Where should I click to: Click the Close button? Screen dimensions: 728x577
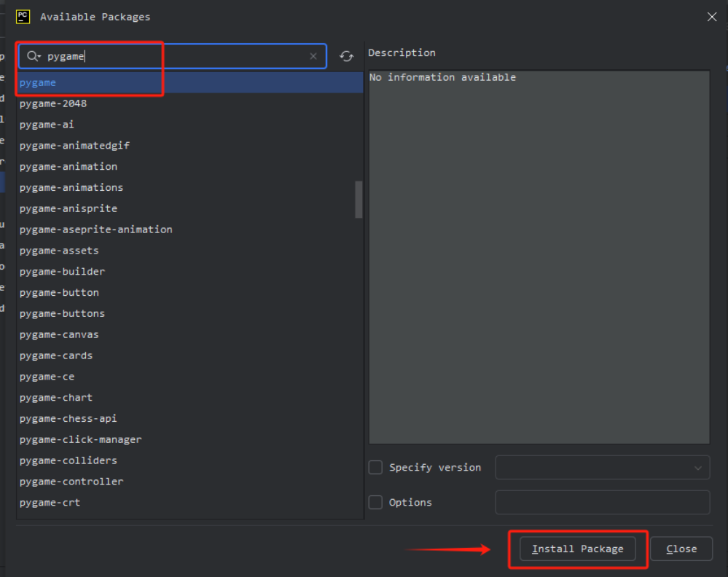tap(681, 549)
